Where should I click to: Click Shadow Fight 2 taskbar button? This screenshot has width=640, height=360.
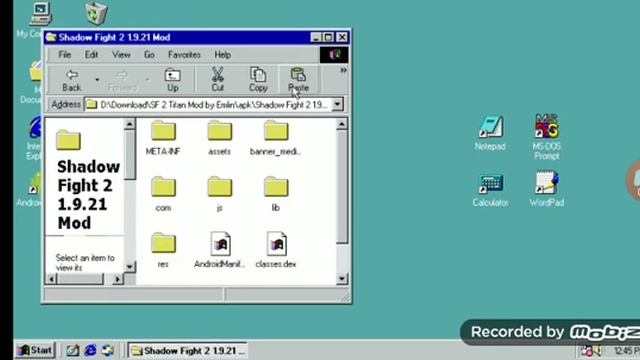click(x=188, y=351)
